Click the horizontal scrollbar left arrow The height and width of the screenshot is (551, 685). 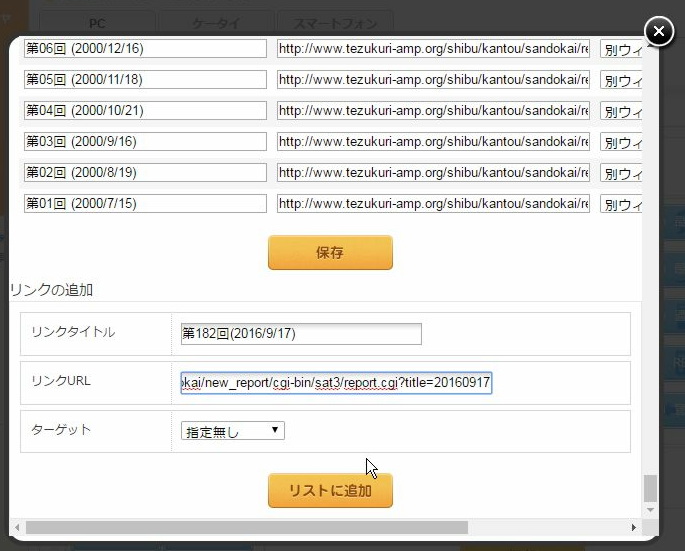tap(17, 527)
